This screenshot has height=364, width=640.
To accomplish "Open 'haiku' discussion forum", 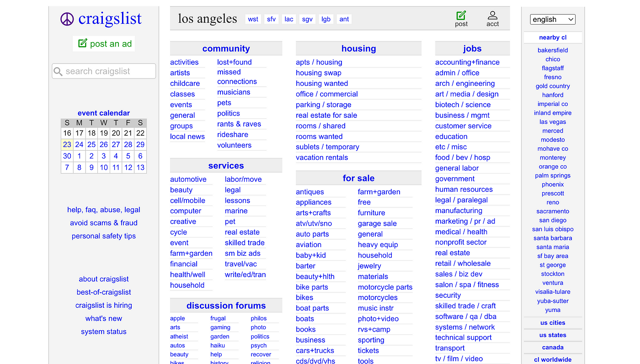I will (218, 346).
